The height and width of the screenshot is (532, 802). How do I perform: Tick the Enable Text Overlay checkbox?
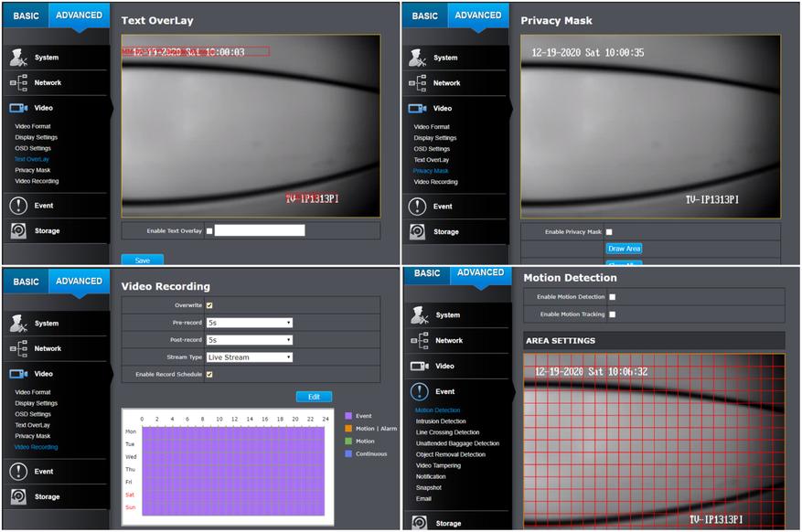(209, 231)
